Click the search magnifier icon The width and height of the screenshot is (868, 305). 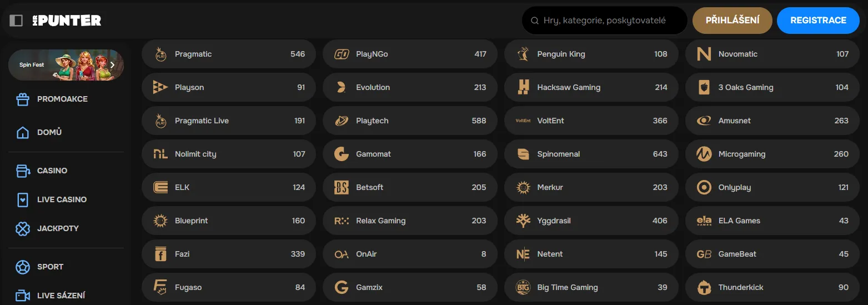point(535,21)
